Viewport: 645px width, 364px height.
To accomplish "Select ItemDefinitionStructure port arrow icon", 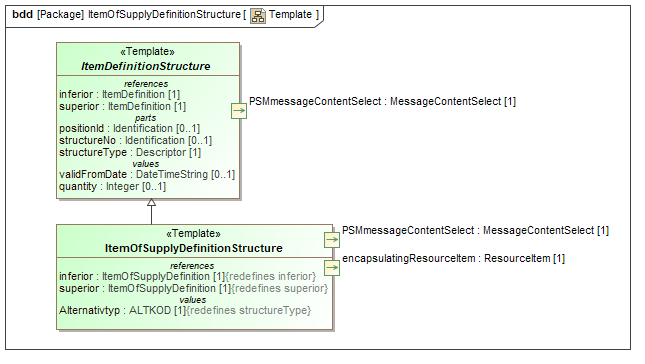I will click(239, 111).
